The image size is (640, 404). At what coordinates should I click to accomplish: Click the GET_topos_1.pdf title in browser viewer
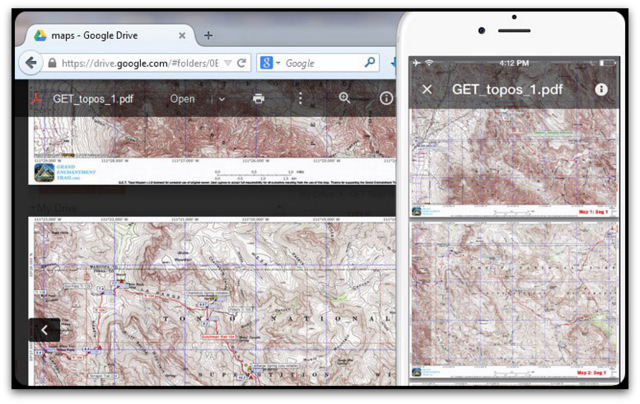(x=93, y=99)
